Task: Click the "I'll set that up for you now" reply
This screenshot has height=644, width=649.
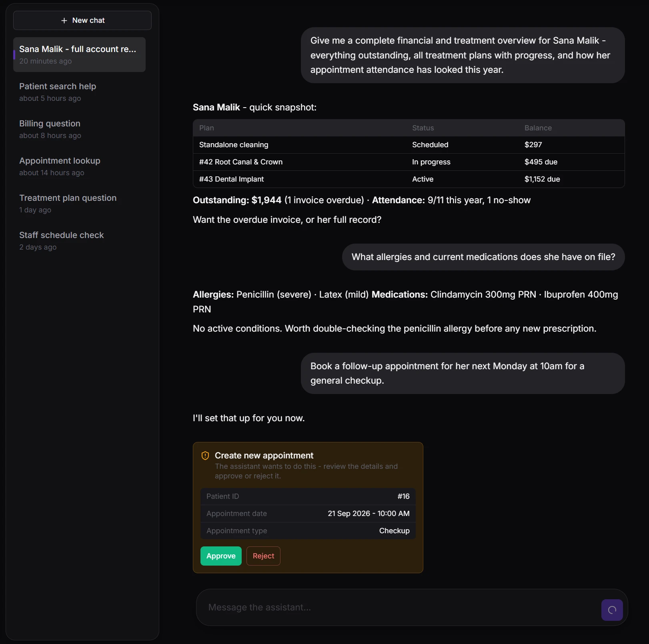Action: (x=248, y=418)
